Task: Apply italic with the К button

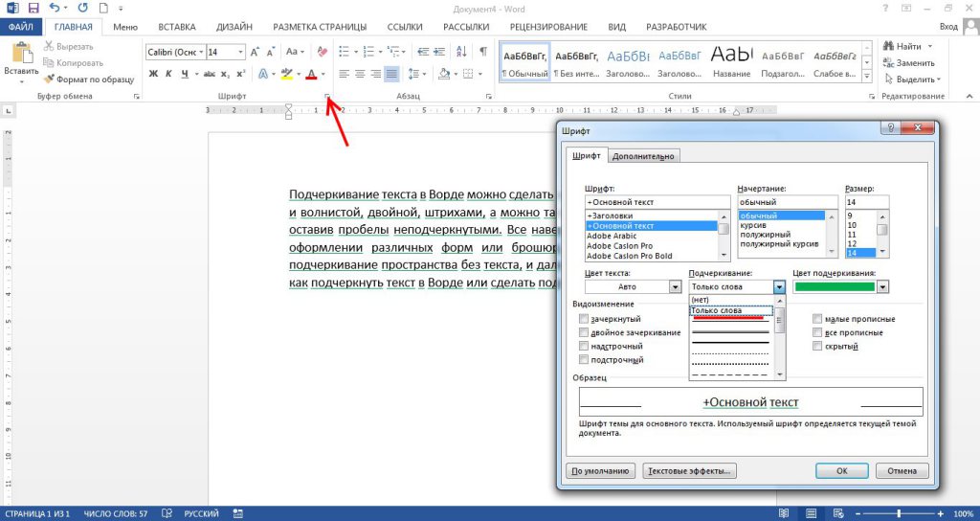Action: click(168, 74)
